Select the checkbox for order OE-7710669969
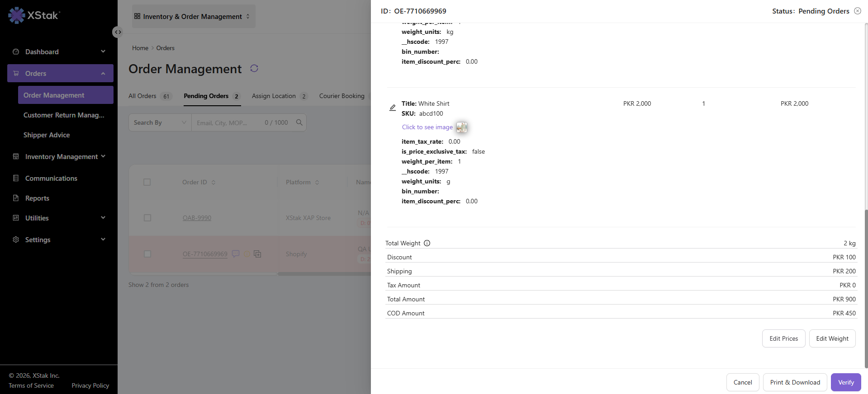 pyautogui.click(x=147, y=254)
